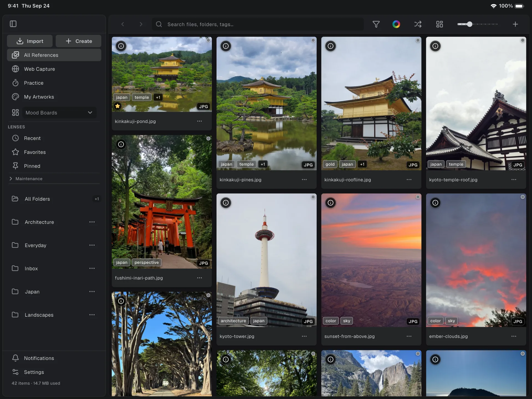Image resolution: width=532 pixels, height=399 pixels.
Task: Select kyoto-temple-roof.jpg with its circle
Action: coord(523,40)
